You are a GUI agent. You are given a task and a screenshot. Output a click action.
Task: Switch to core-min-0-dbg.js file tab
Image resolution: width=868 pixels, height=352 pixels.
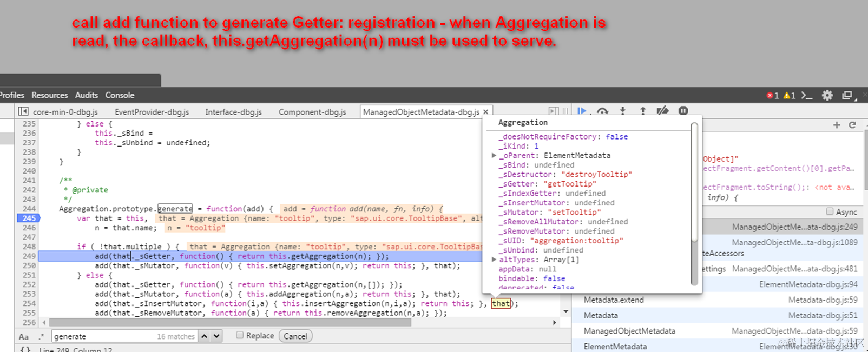(65, 112)
